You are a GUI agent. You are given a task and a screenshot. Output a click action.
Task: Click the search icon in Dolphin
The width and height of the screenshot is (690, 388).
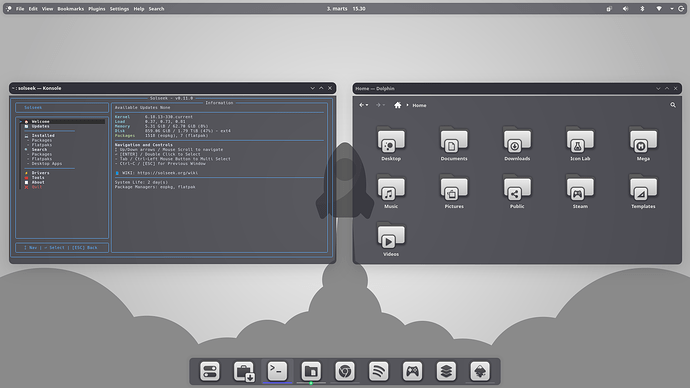(673, 105)
